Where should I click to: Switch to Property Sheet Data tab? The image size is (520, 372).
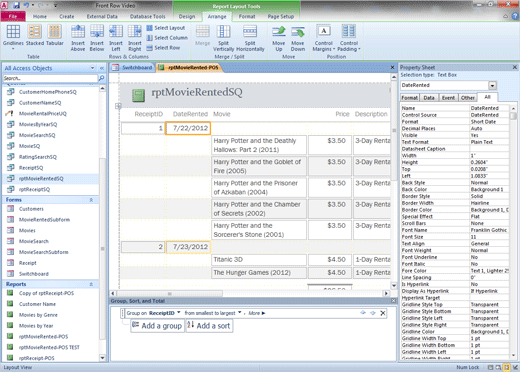tap(429, 98)
